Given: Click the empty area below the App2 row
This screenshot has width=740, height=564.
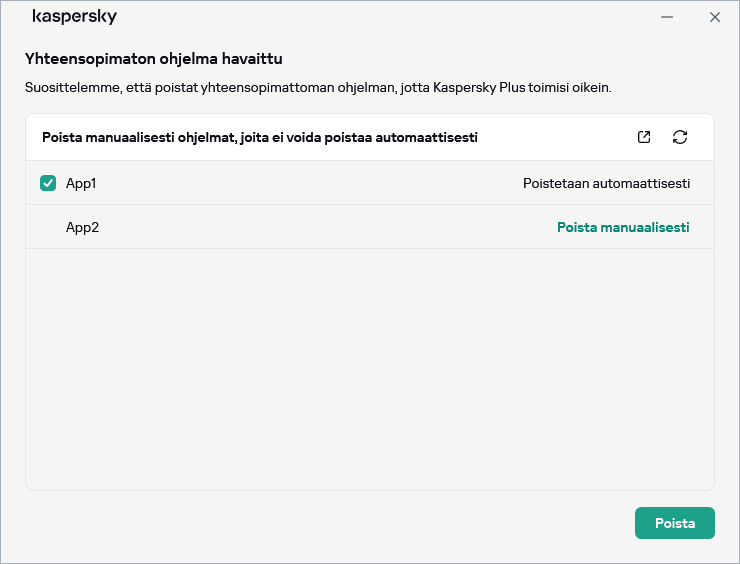Looking at the screenshot, I should [x=370, y=370].
